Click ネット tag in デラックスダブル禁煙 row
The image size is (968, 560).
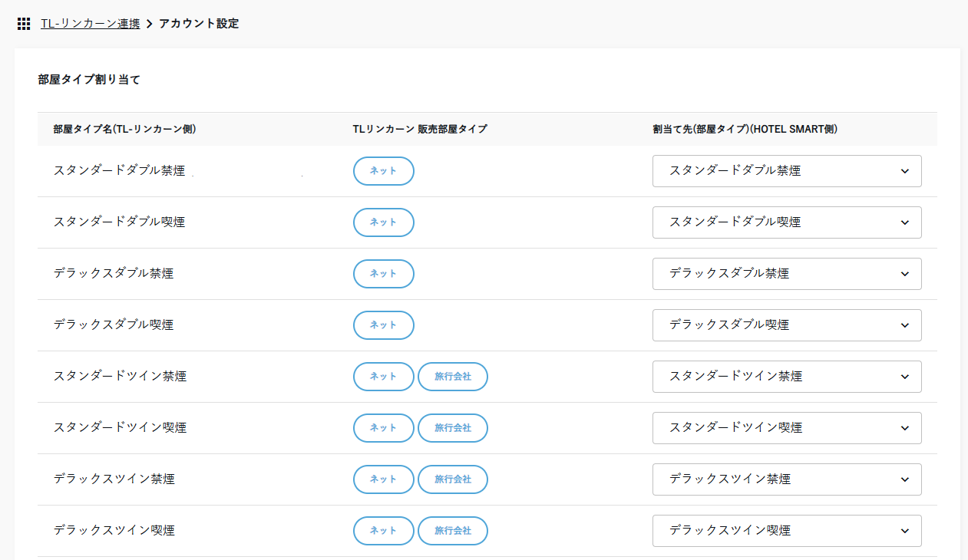point(383,274)
